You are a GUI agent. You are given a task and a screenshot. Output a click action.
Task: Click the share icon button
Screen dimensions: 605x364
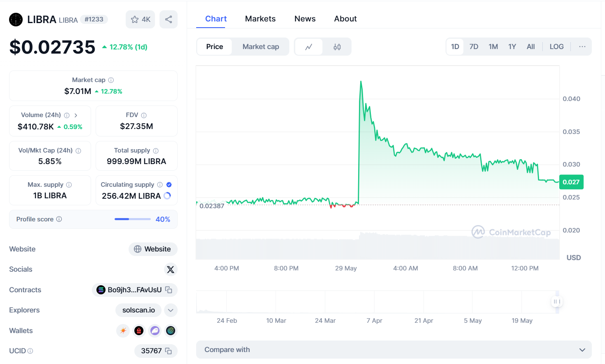169,19
